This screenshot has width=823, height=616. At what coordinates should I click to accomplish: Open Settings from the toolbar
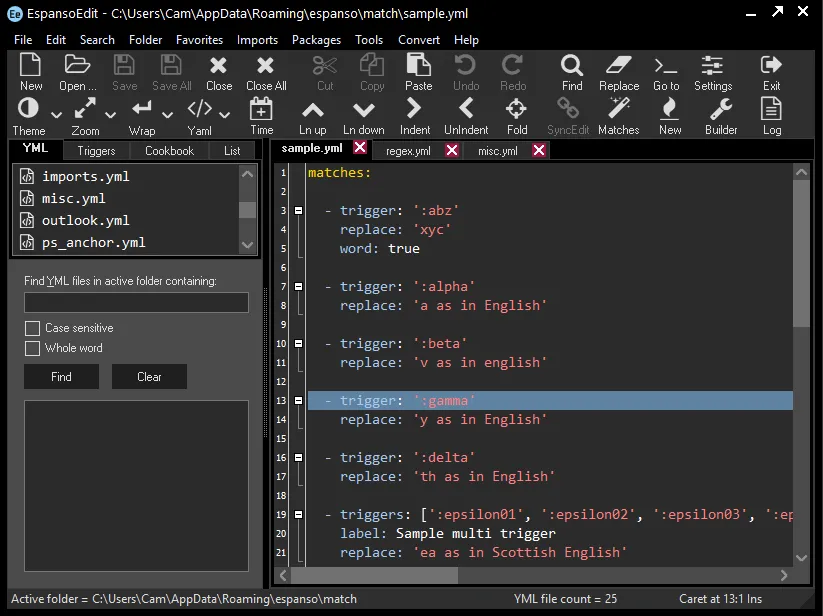pyautogui.click(x=713, y=73)
